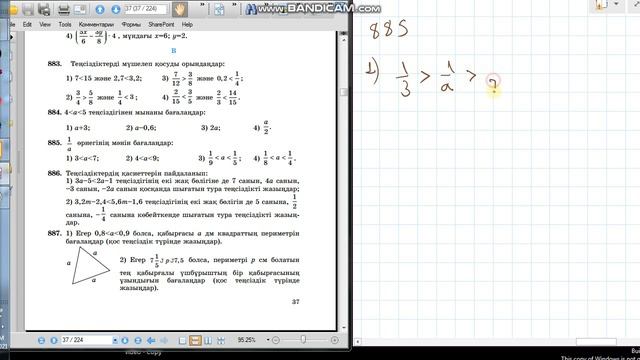Click the email/scan icon next to Print
The width and height of the screenshot is (640, 360).
coord(80,9)
